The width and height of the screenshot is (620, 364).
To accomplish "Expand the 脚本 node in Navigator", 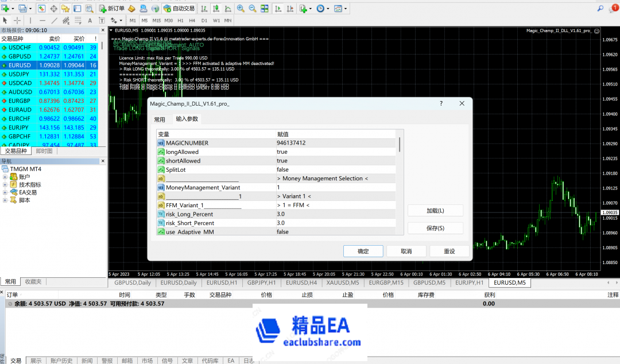I will 5,200.
